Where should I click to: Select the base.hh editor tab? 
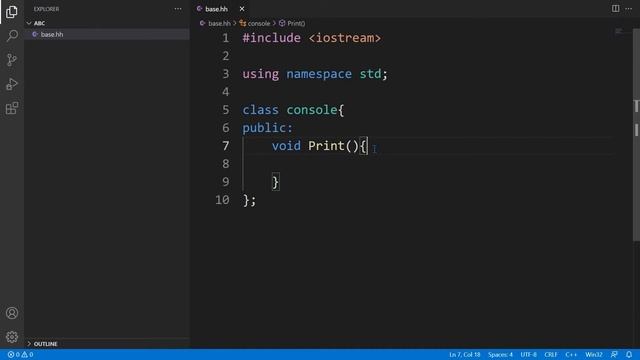(216, 9)
